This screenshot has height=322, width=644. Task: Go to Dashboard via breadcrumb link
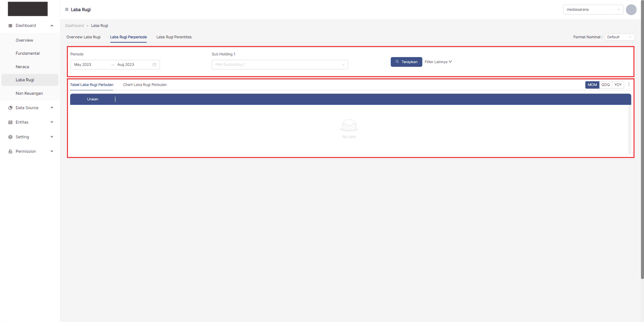(74, 26)
